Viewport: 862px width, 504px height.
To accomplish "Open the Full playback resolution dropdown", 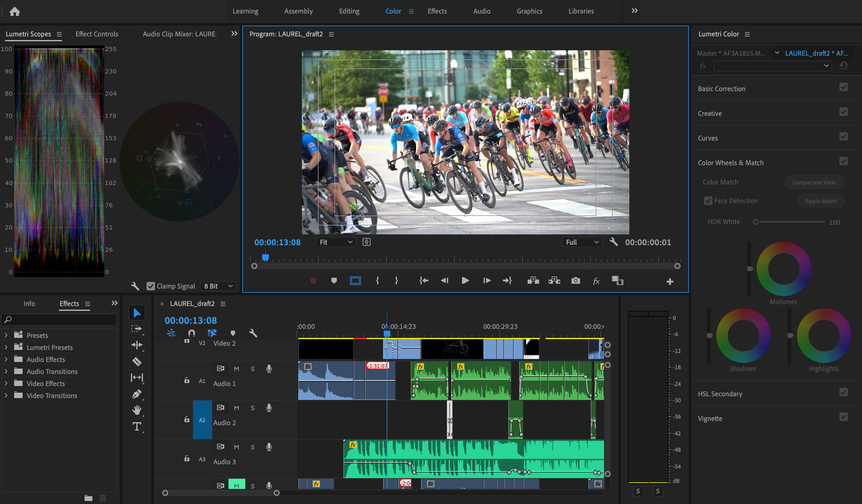I will [582, 242].
